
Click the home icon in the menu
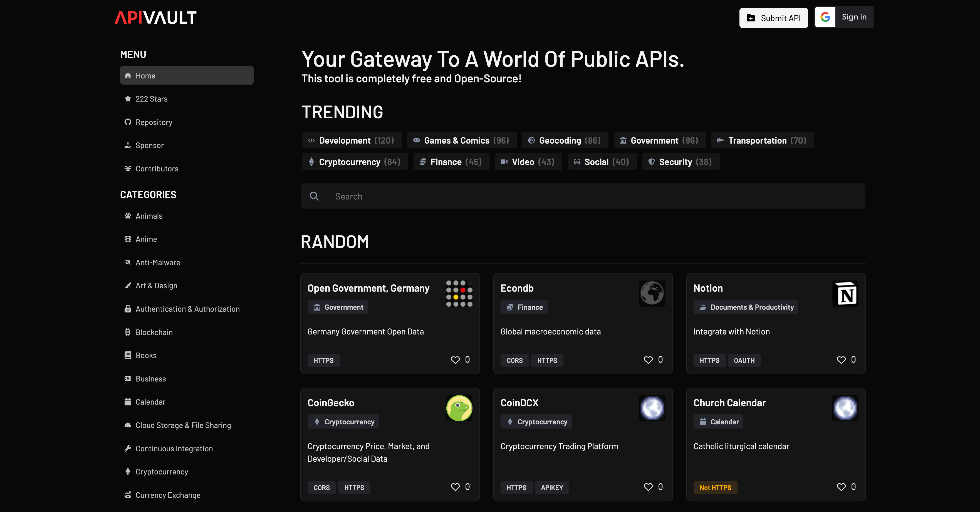point(128,75)
